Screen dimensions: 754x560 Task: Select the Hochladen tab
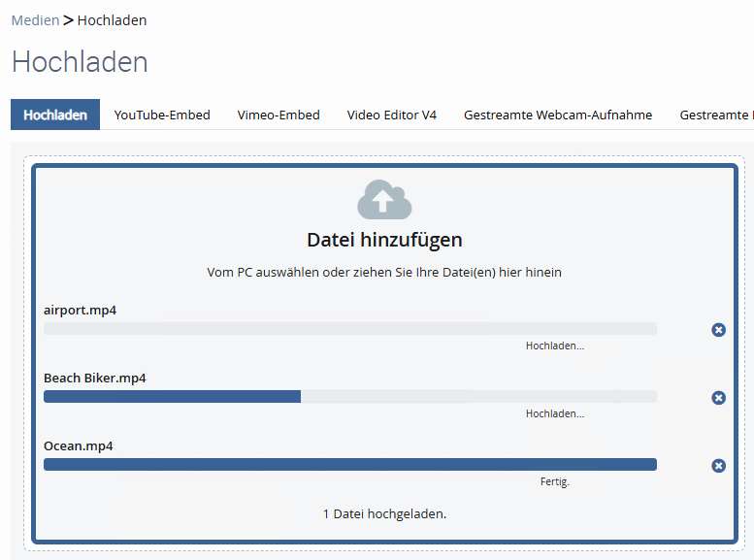coord(55,115)
